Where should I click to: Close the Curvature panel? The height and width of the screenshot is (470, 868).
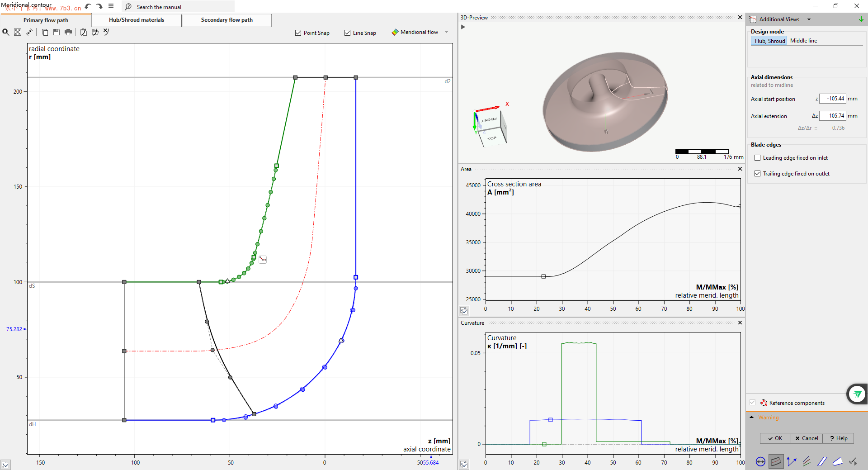pos(740,323)
